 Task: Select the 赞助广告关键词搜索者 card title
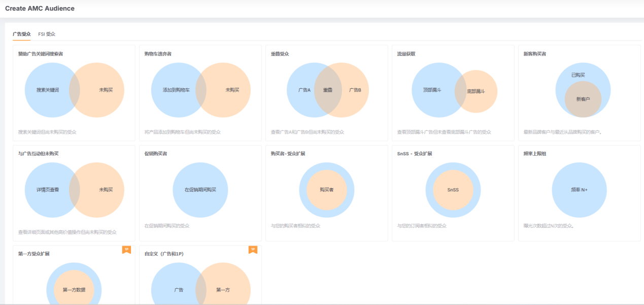pos(41,54)
